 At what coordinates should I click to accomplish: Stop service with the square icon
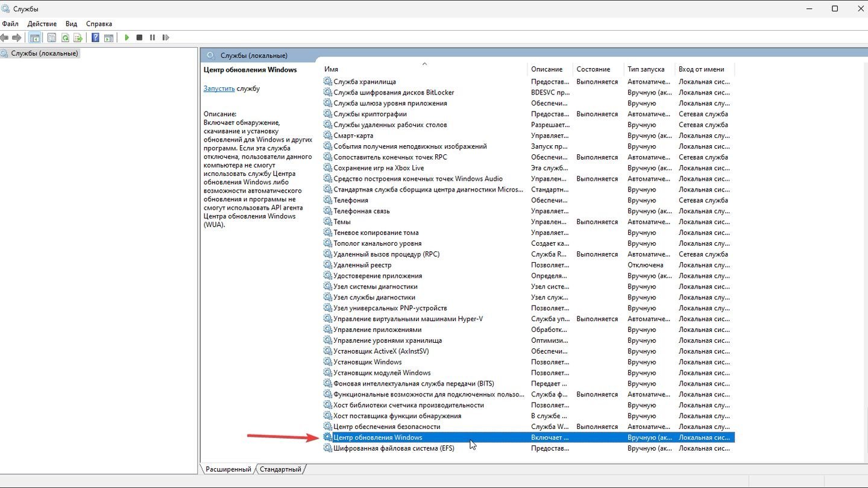139,37
